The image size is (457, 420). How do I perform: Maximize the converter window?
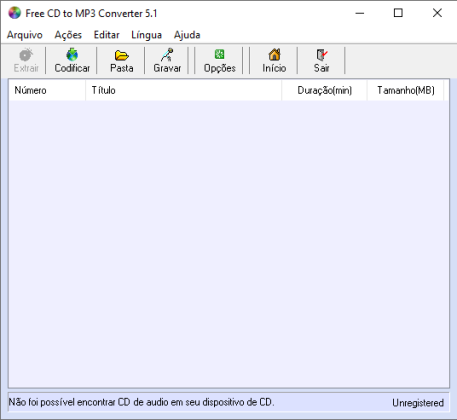[x=398, y=13]
